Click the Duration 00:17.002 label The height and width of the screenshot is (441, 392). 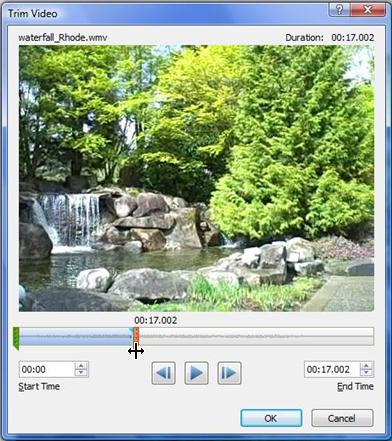point(330,38)
